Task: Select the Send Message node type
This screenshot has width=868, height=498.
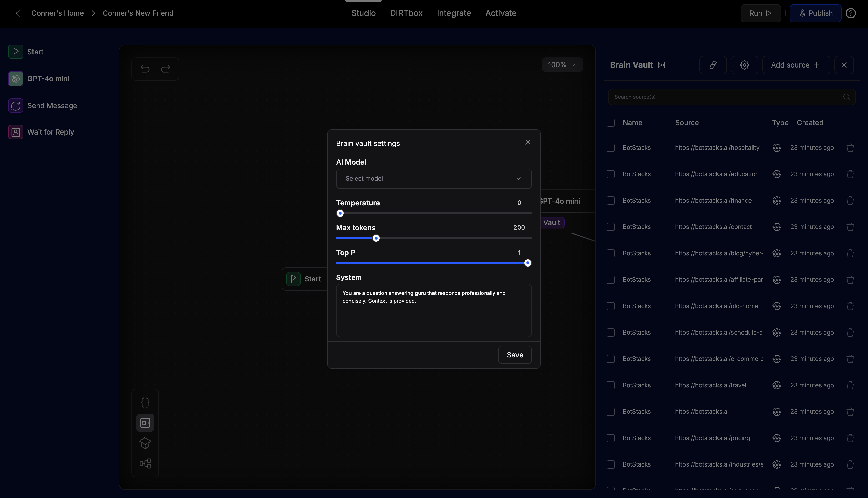Action: [52, 105]
